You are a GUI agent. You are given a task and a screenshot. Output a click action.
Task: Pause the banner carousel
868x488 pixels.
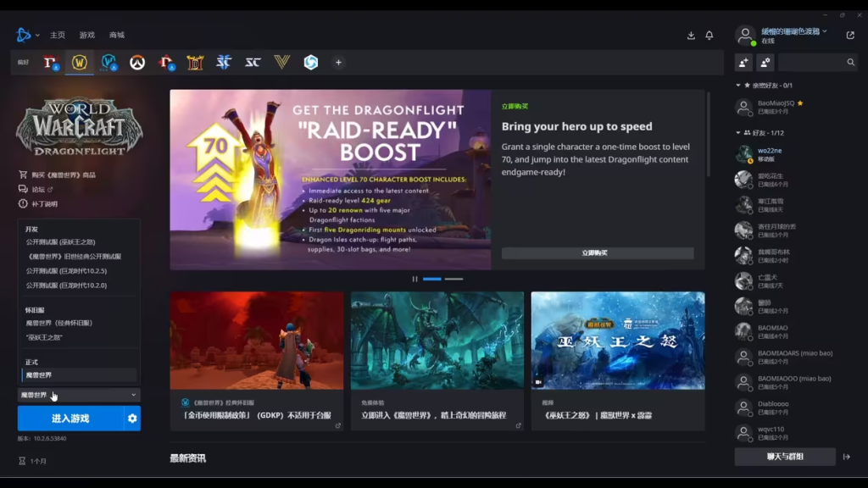pos(415,279)
